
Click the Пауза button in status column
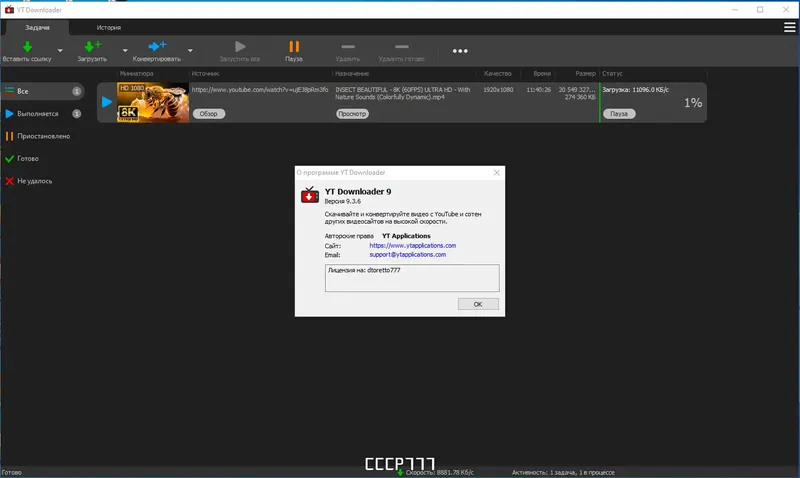619,114
